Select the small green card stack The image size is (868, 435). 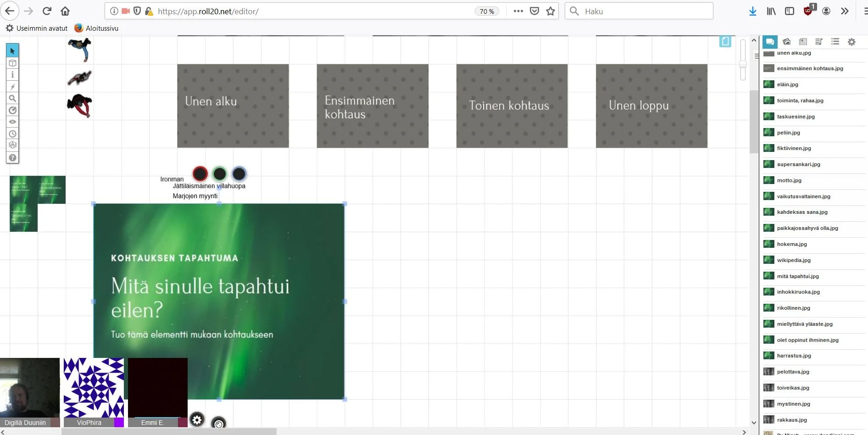click(37, 203)
